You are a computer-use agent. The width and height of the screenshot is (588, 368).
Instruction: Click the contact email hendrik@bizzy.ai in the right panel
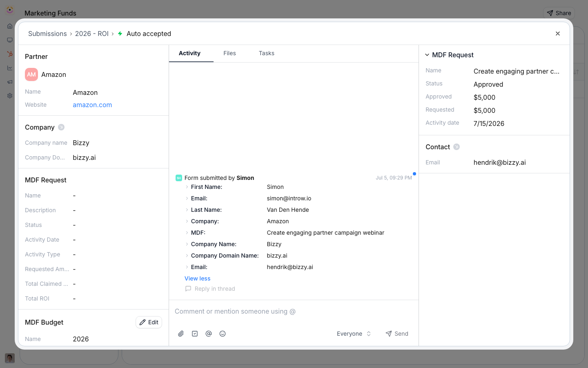pos(500,162)
